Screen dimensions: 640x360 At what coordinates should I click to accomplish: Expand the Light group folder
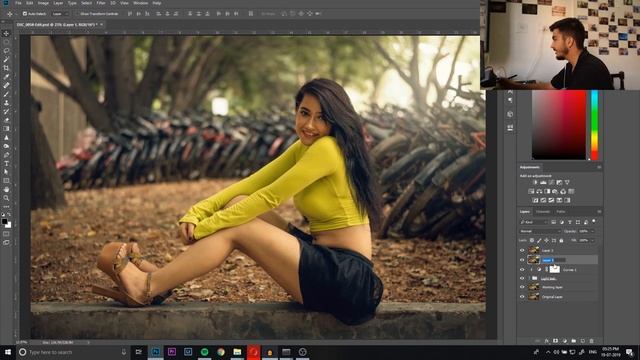coord(529,278)
